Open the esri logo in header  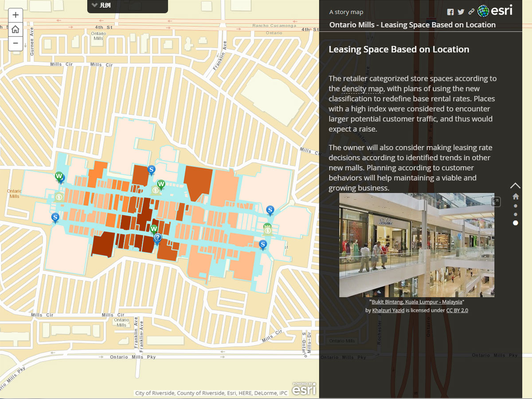pos(495,11)
